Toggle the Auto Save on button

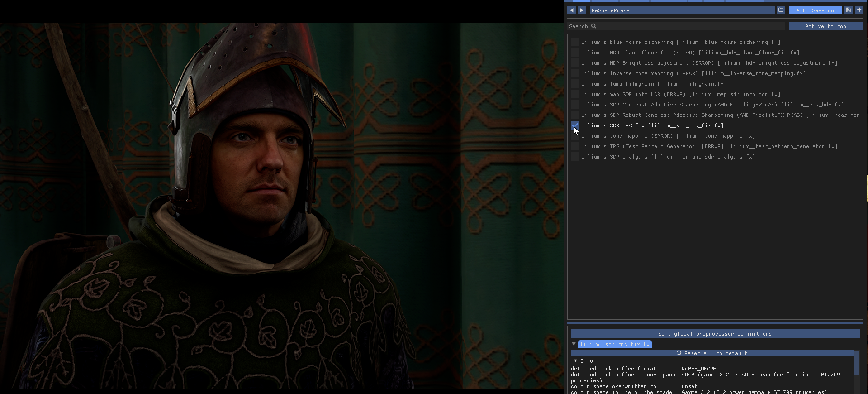(815, 10)
